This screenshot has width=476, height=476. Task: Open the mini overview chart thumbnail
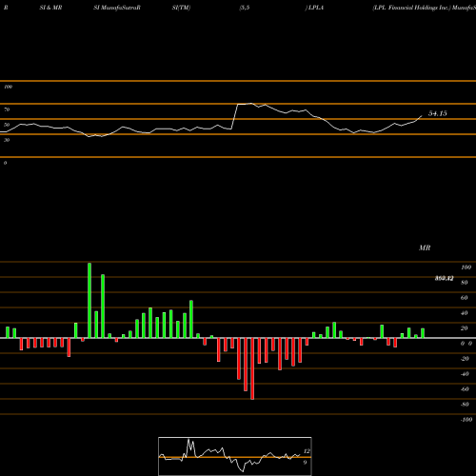(x=235, y=456)
